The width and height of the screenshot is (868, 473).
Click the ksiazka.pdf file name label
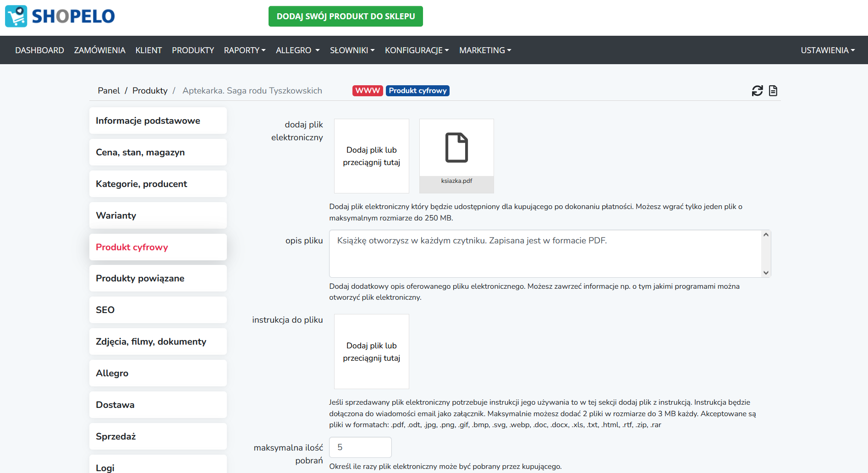456,181
